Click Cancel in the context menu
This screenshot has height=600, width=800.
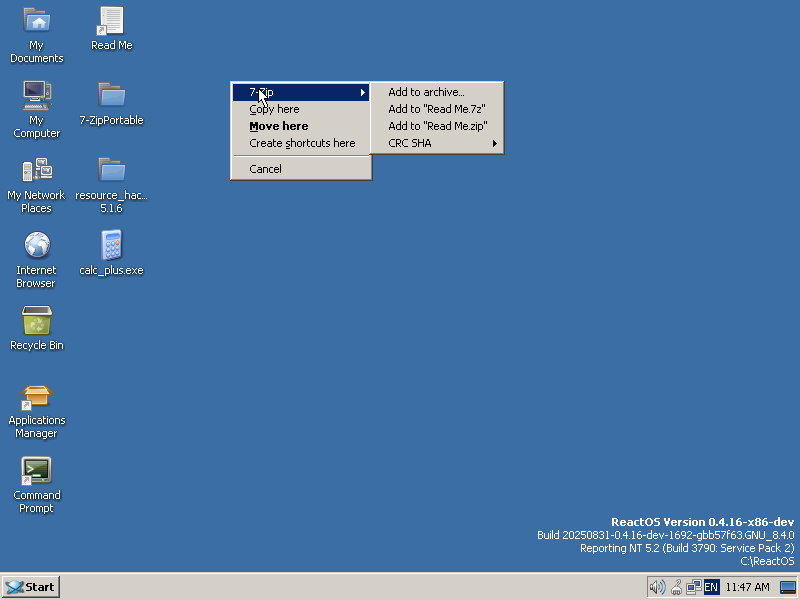[265, 169]
